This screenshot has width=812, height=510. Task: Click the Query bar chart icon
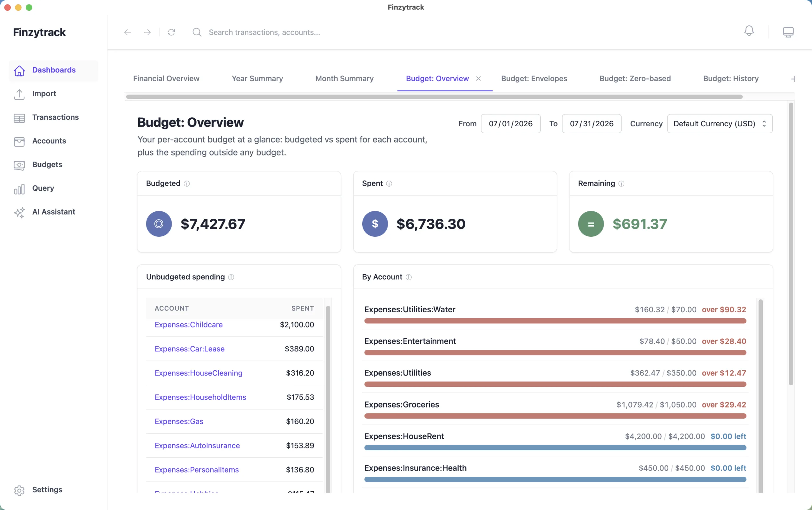(19, 189)
